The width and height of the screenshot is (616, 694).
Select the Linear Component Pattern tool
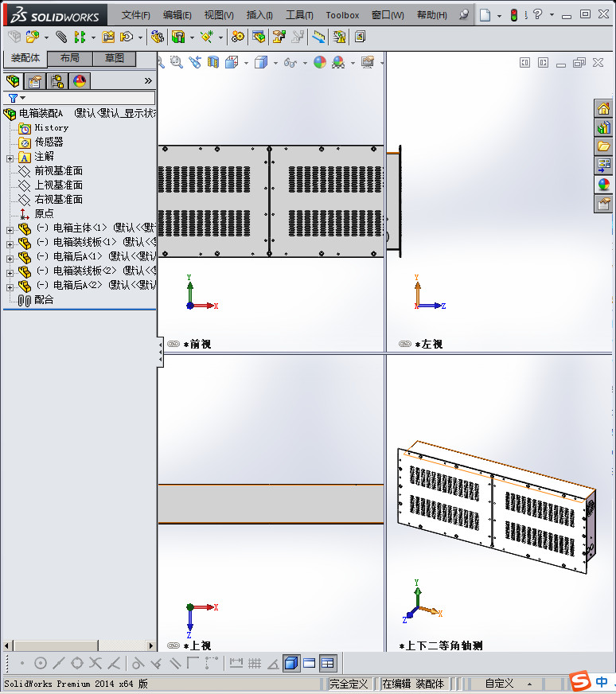point(80,37)
